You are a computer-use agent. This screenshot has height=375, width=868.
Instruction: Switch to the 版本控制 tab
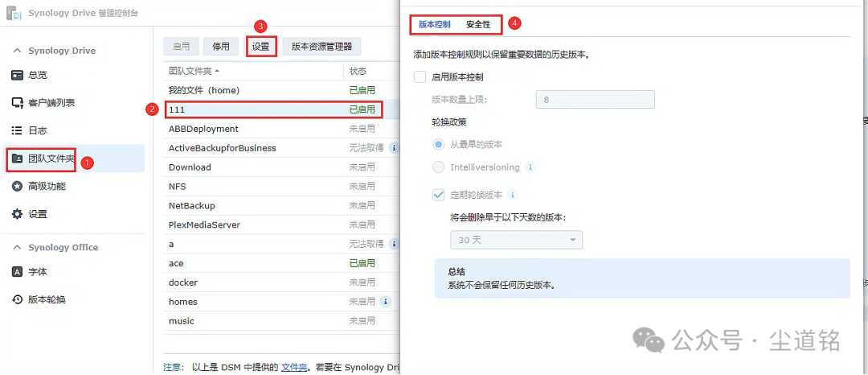point(435,25)
